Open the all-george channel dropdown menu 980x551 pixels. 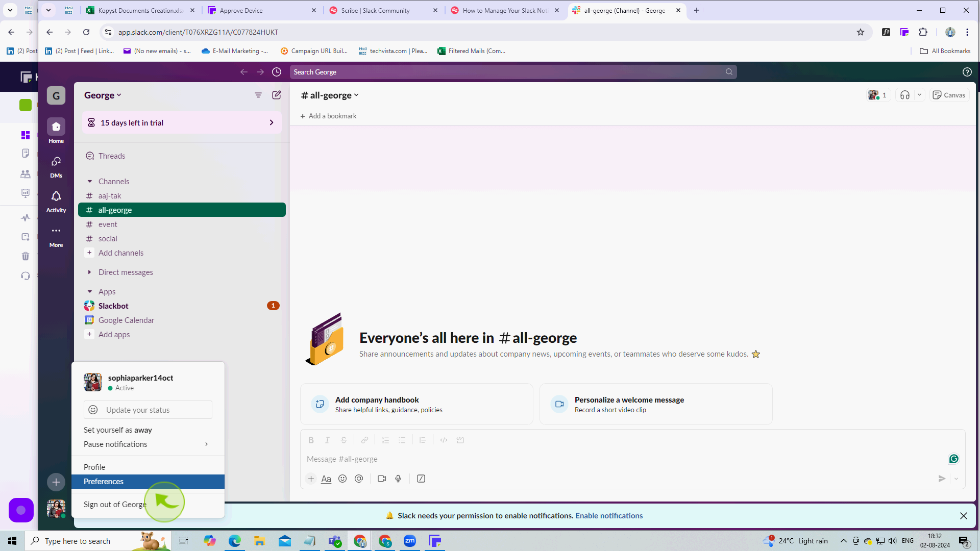coord(357,95)
